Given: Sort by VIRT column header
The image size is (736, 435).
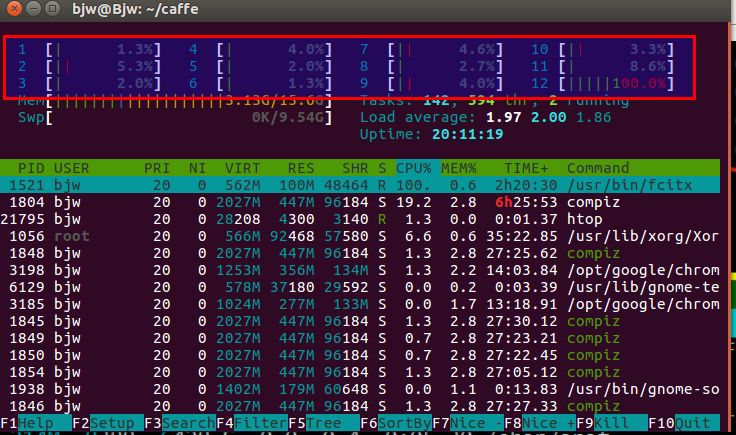Looking at the screenshot, I should click(242, 168).
